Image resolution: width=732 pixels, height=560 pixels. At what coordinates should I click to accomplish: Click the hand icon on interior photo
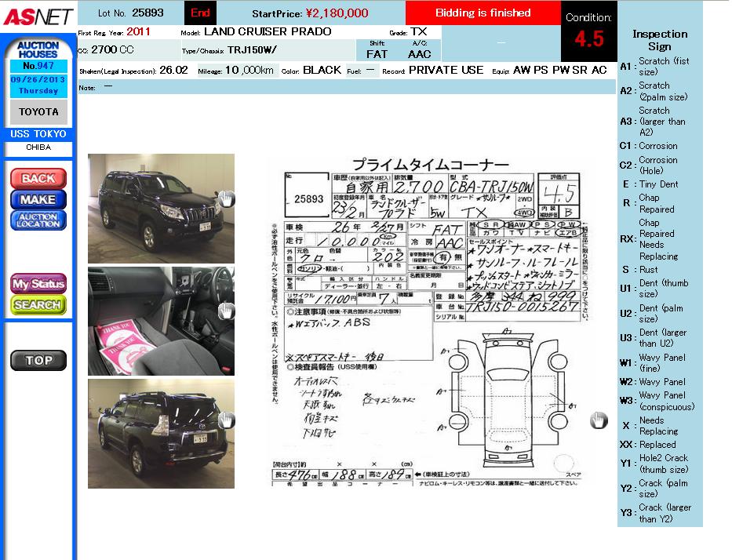point(226,311)
